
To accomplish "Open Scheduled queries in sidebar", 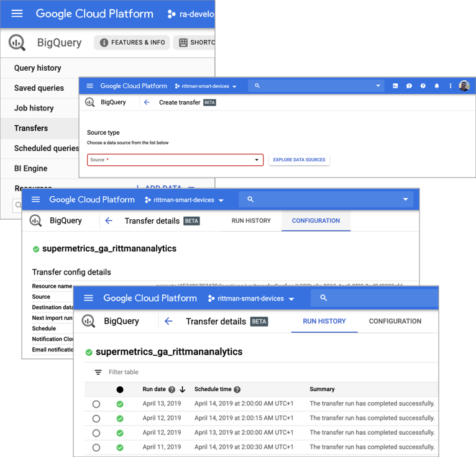I will point(46,148).
